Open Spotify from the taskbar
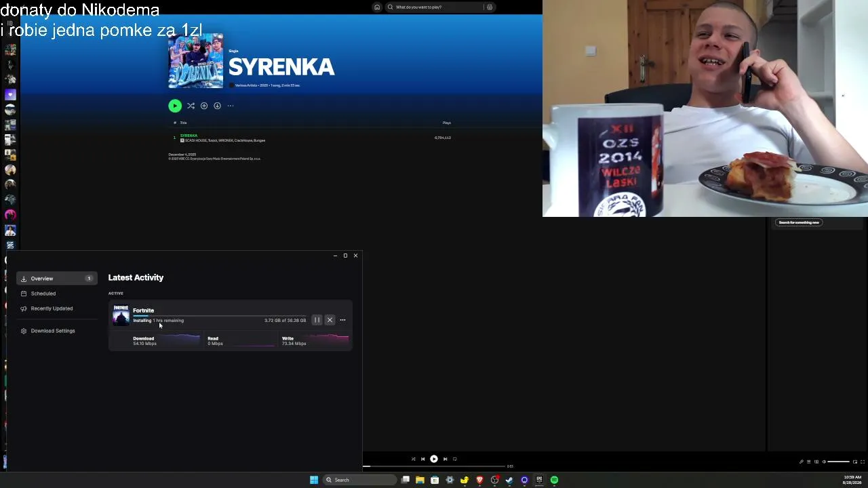 coord(554,480)
